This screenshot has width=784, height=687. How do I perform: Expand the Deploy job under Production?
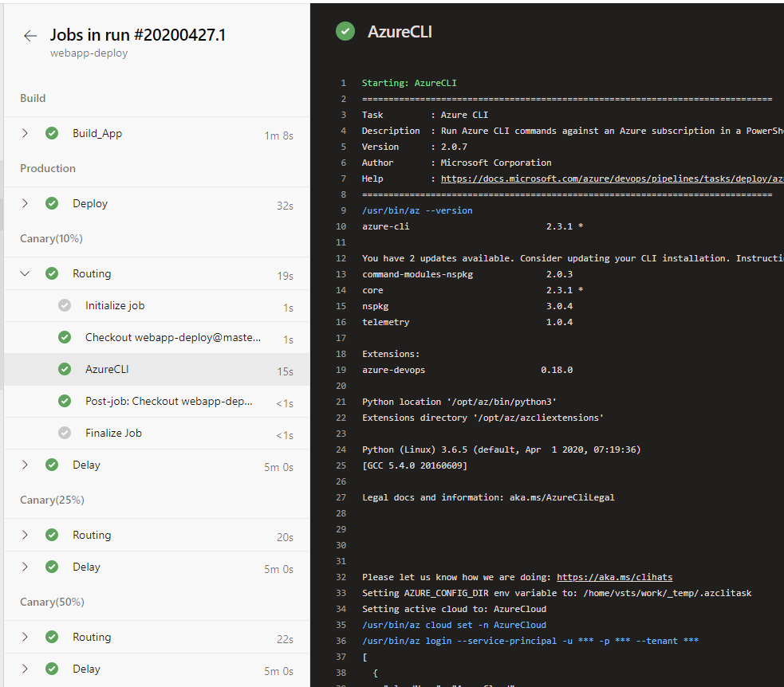[25, 203]
